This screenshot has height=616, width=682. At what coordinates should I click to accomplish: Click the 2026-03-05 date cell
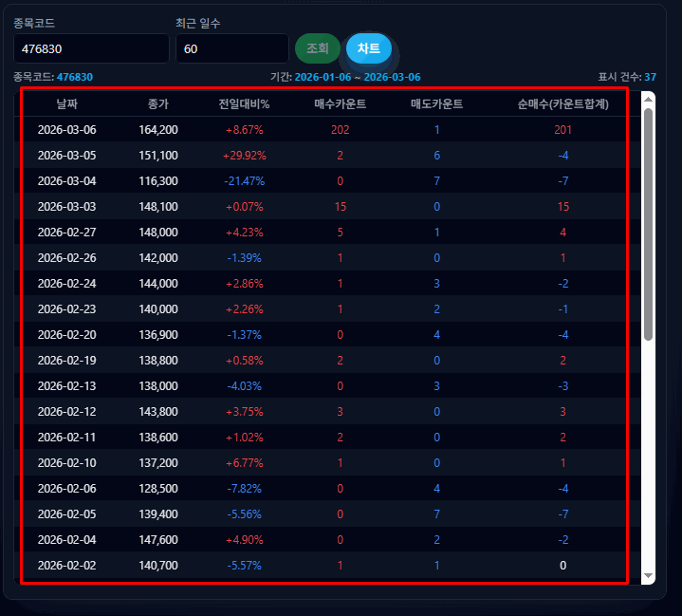coord(66,155)
